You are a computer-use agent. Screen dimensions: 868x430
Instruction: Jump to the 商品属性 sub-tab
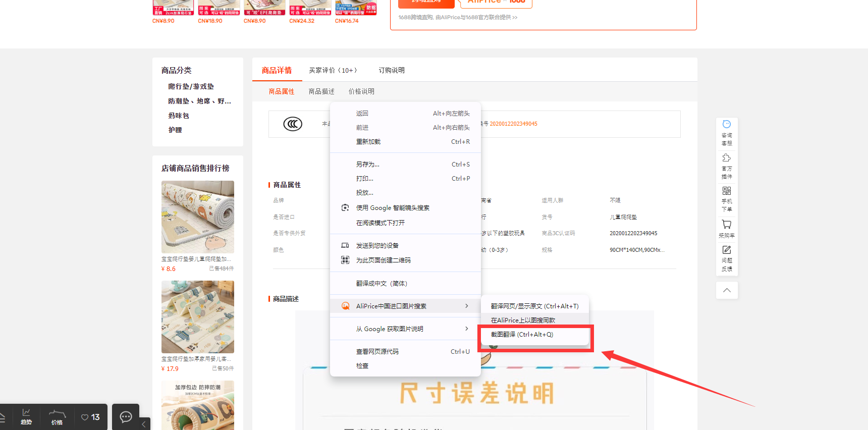click(282, 91)
